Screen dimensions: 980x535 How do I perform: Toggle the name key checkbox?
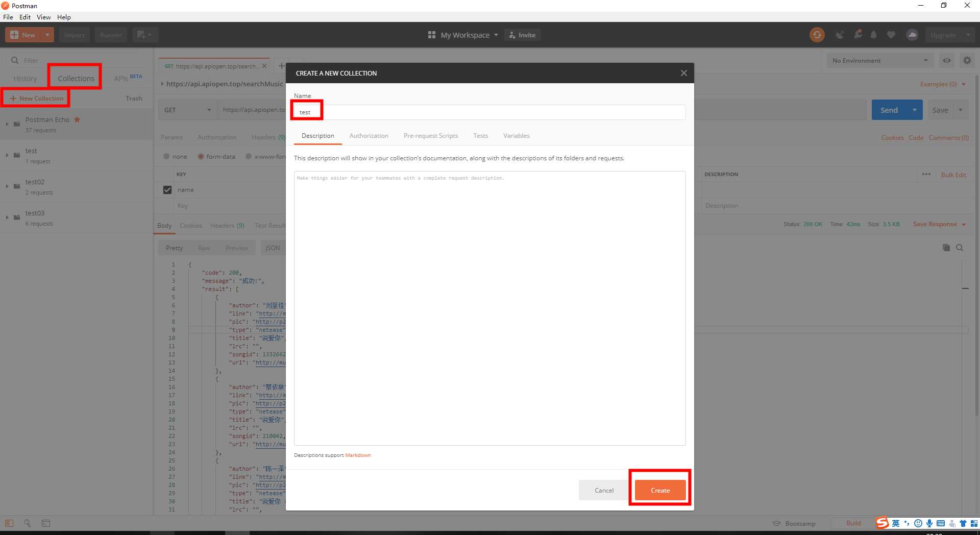[x=167, y=189]
